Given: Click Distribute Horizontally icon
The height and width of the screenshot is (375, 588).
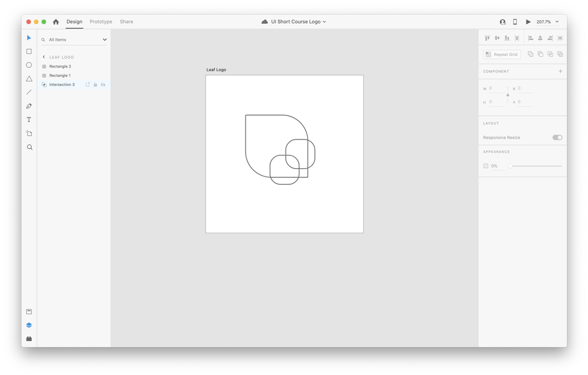Looking at the screenshot, I should (x=516, y=38).
